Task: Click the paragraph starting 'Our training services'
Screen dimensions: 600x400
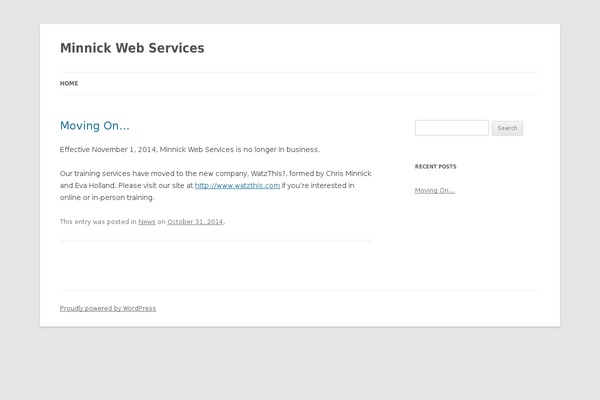Action: coord(215,186)
